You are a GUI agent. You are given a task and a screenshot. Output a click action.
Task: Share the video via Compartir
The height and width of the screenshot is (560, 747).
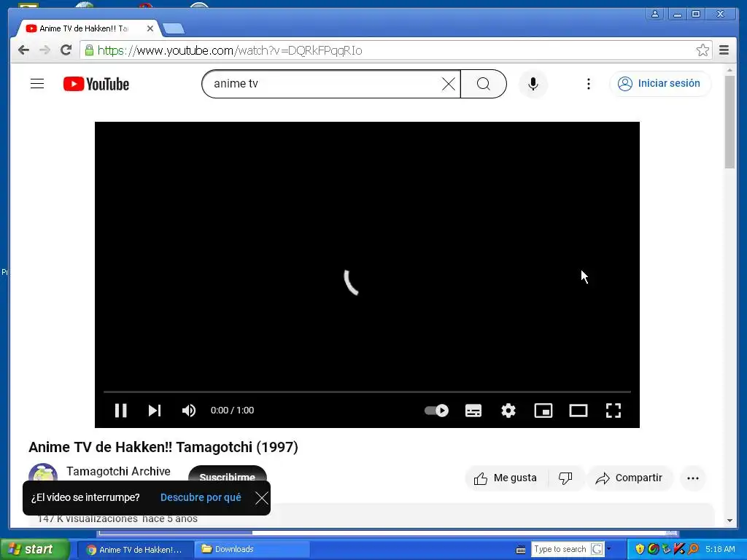pos(630,478)
